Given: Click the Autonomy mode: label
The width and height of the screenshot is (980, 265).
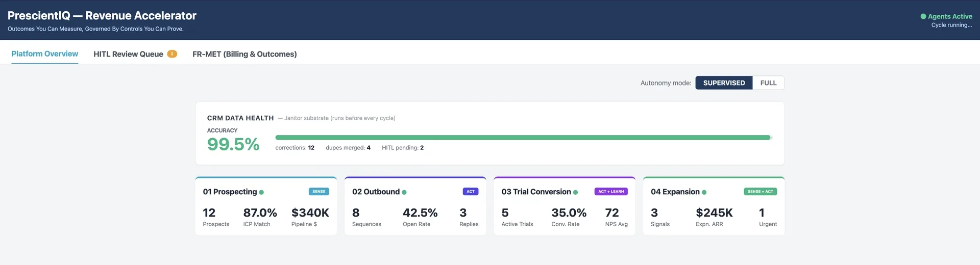Looking at the screenshot, I should coord(666,83).
